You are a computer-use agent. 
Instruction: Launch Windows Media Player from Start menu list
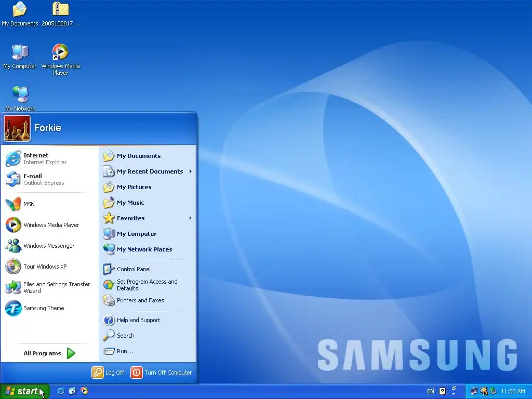click(x=49, y=224)
